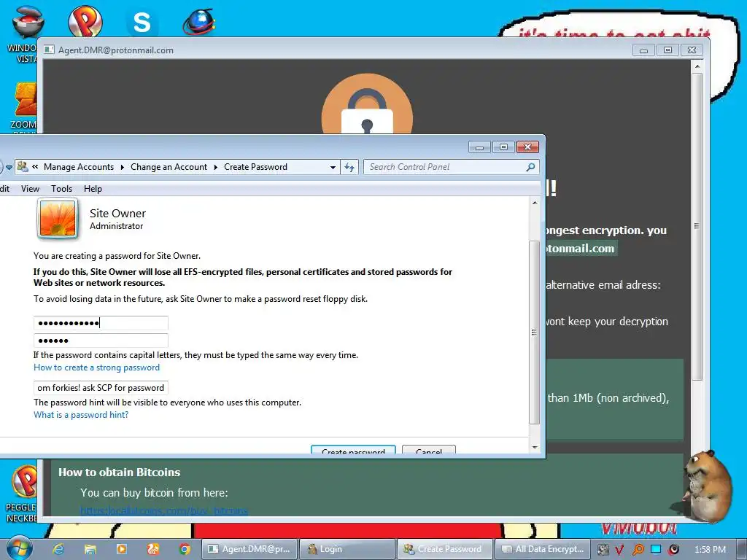The width and height of the screenshot is (747, 560).
Task: Click the padlock image in Agent.DMR window
Action: point(367,104)
